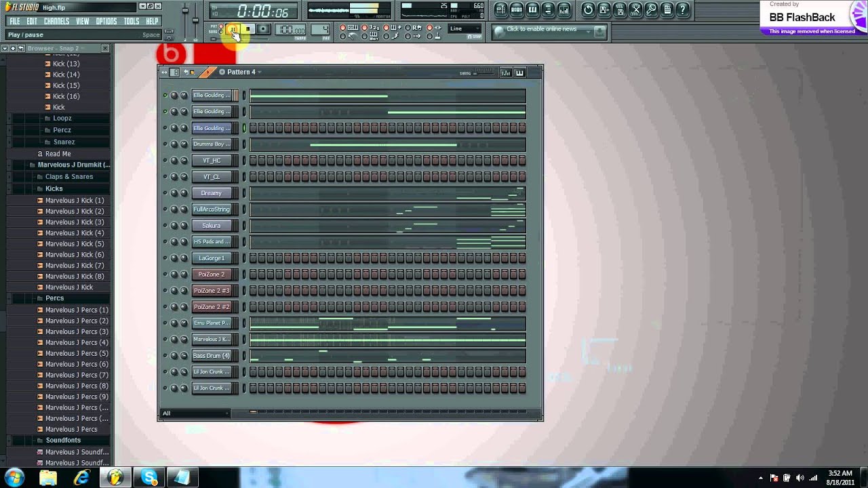Click the Stop transport button

[x=248, y=29]
